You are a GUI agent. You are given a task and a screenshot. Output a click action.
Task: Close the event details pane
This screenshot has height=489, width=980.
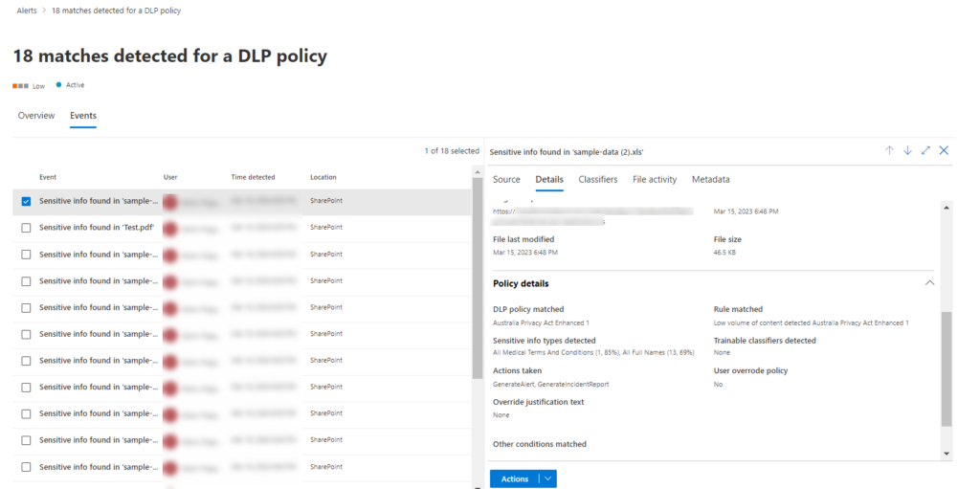944,151
